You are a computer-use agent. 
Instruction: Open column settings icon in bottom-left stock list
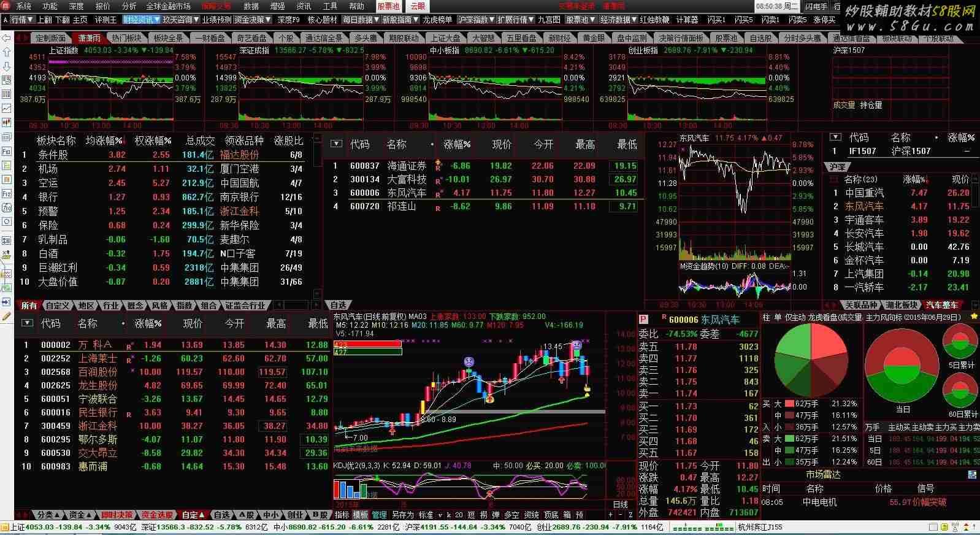tap(27, 323)
